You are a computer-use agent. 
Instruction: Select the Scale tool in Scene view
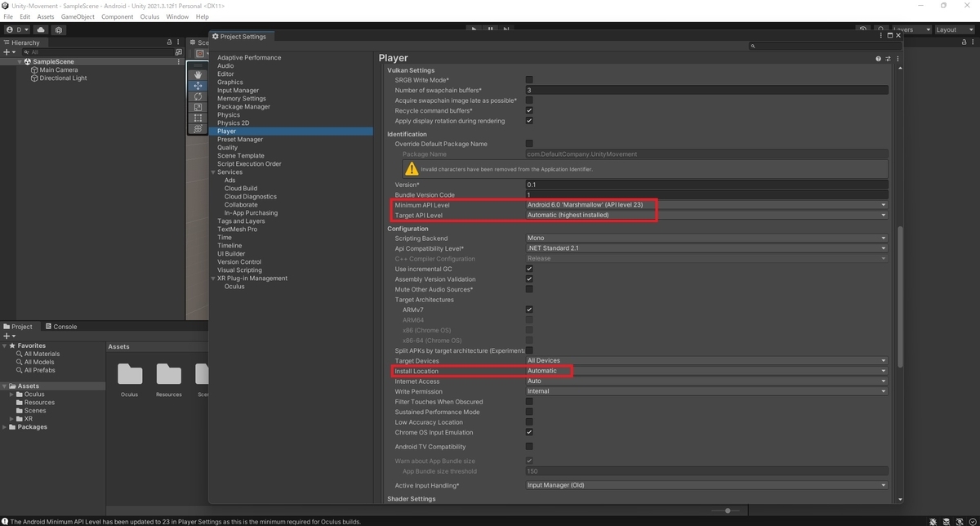pos(198,107)
